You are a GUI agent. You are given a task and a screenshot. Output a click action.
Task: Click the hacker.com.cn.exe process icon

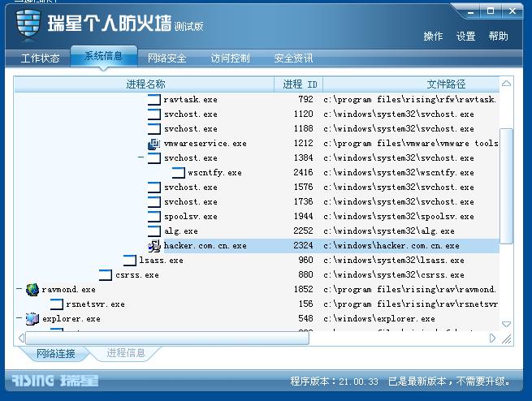pyautogui.click(x=154, y=246)
